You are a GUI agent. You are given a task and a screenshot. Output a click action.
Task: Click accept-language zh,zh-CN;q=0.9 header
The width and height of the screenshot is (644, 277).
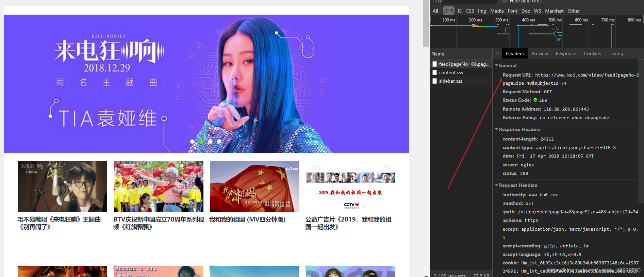542,254
